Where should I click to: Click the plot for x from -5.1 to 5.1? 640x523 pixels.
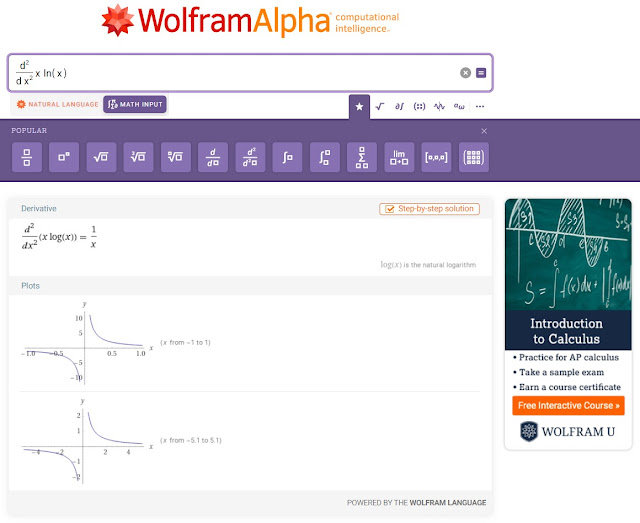86,441
